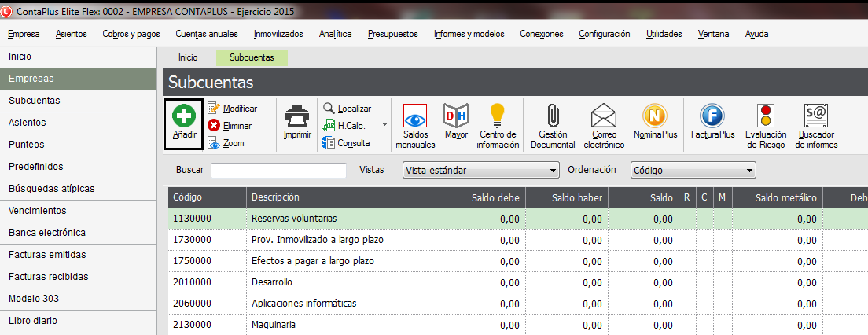Switch to the Inicio tab

188,57
